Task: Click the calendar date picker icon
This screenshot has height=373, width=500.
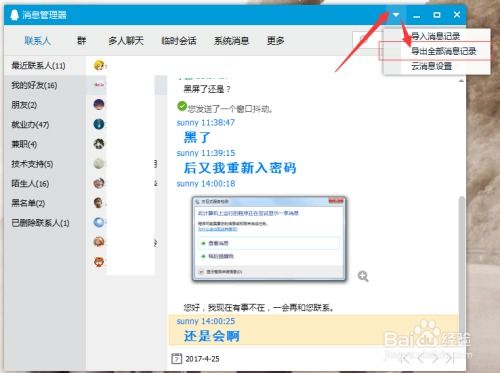Action: 176,359
